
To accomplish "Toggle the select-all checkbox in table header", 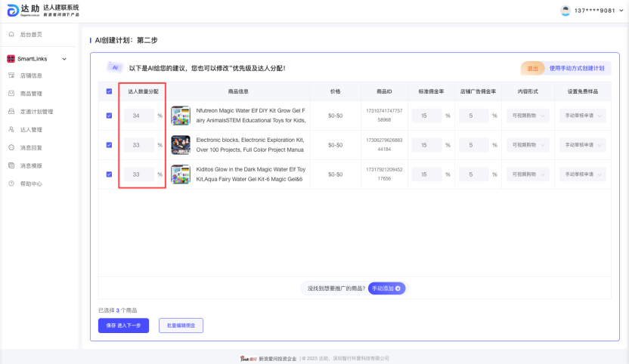I will (109, 91).
